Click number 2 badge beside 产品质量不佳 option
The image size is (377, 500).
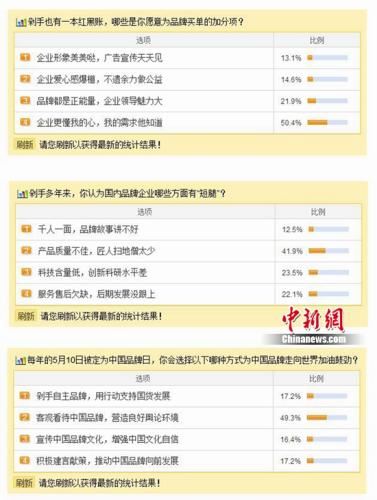(26, 250)
